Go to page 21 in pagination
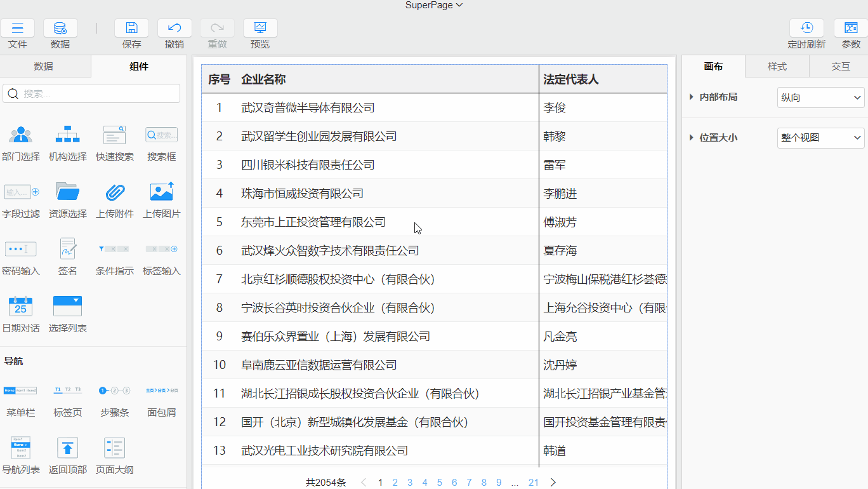Screen dimensions: 868x489 click(x=534, y=483)
